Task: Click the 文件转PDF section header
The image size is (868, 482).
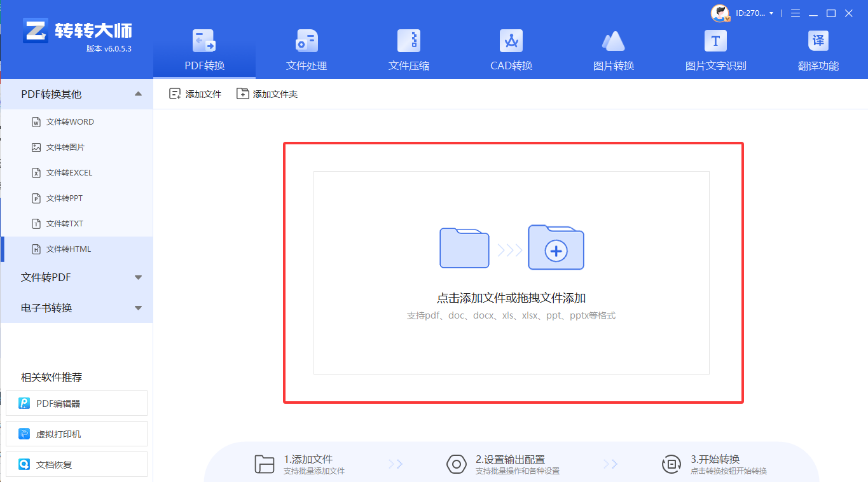Action: [77, 277]
